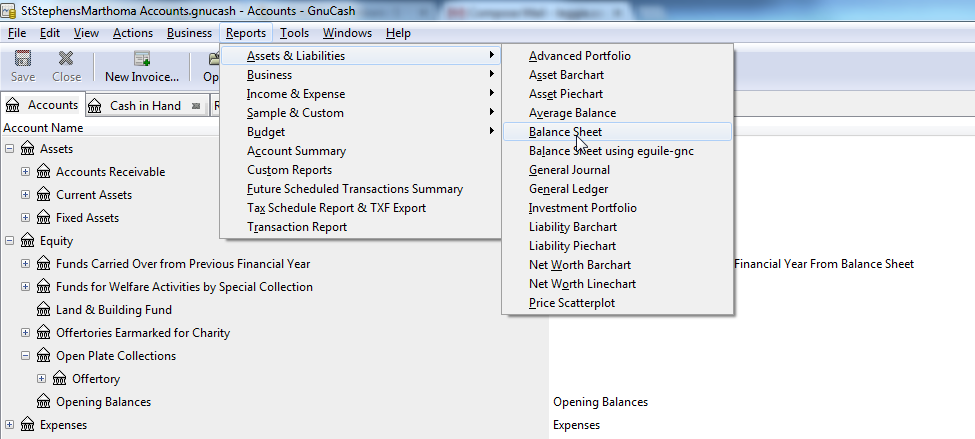Open the Business reports submenu
975x439 pixels.
tap(361, 75)
